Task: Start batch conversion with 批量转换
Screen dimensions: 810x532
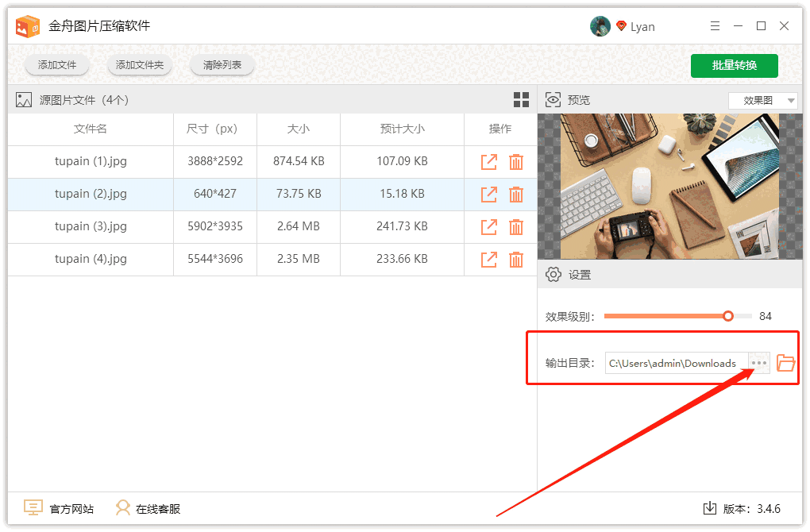Action: pos(734,66)
